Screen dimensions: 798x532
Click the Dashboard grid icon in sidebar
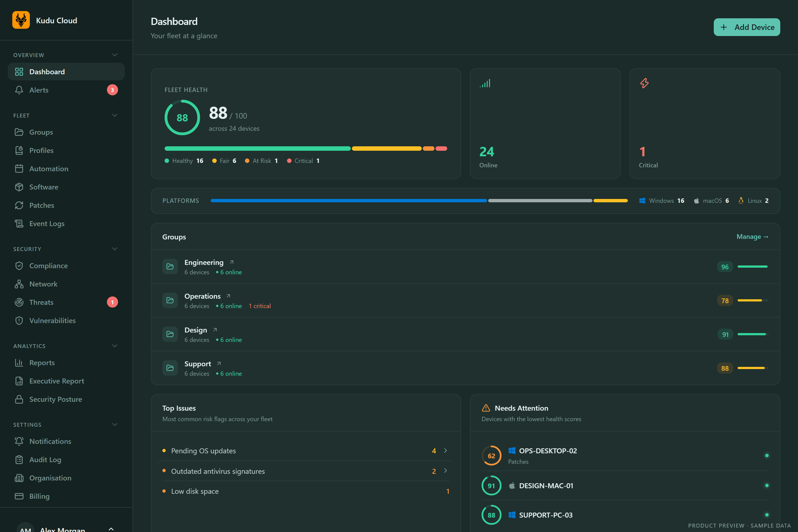coord(19,71)
